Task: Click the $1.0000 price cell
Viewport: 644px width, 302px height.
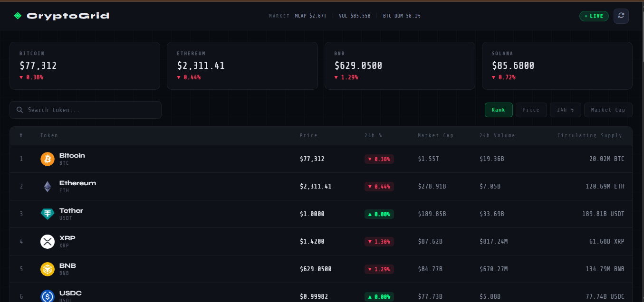Action: click(312, 214)
